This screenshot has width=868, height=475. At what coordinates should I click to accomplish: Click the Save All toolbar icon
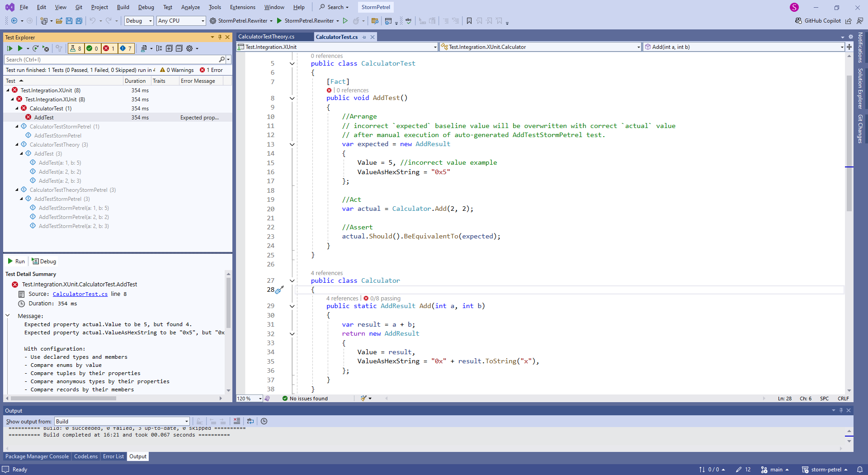point(79,21)
